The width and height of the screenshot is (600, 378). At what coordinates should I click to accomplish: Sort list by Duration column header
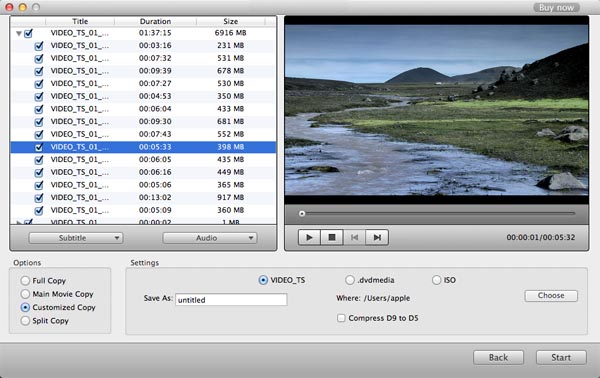point(155,21)
